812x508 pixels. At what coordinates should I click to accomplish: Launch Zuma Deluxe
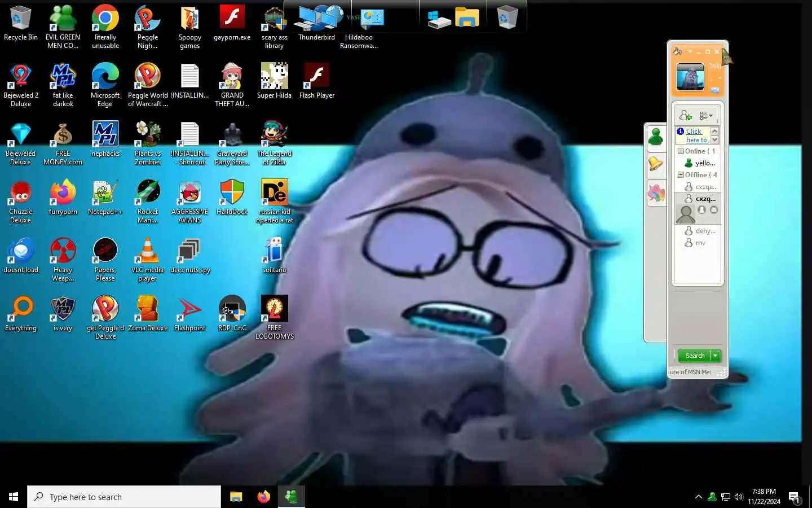(x=148, y=314)
